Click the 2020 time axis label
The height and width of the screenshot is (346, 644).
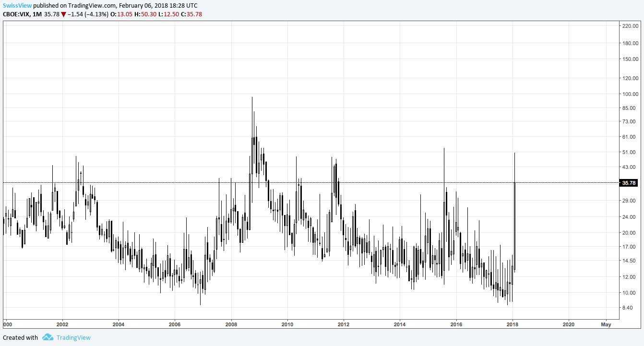click(569, 324)
